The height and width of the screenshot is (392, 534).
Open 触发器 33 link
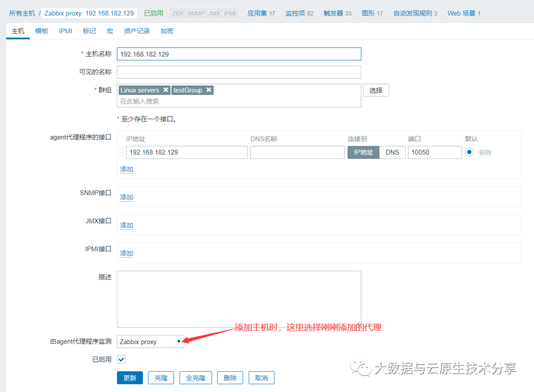click(338, 13)
